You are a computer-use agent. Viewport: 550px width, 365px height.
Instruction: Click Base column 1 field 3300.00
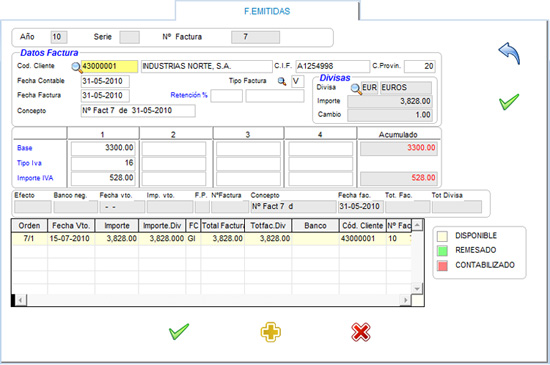[103, 148]
